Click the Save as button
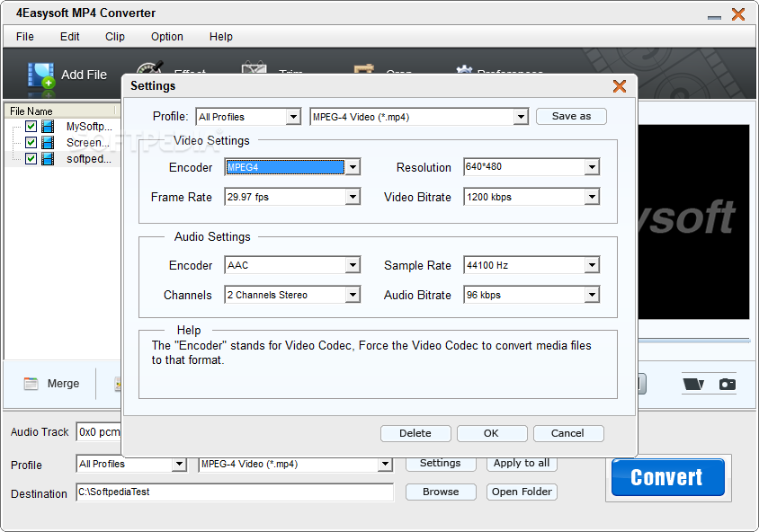The image size is (759, 532). [571, 116]
